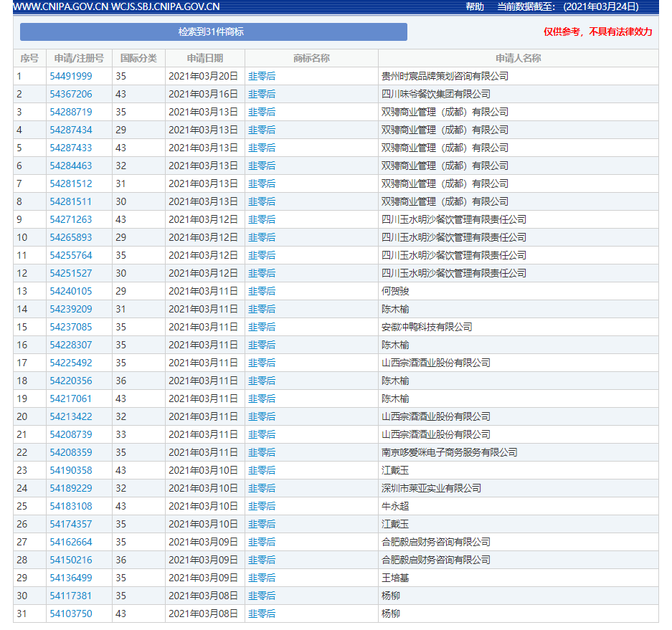672x630 pixels.
Task: Open registration number 54288719
Action: pyautogui.click(x=71, y=113)
